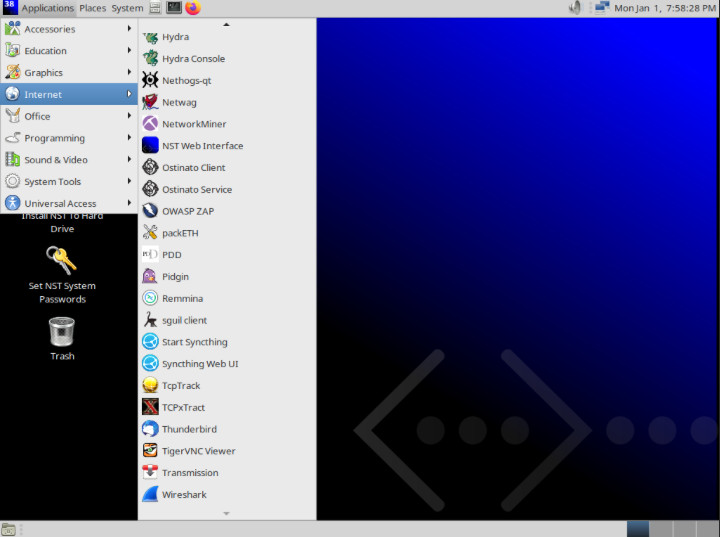Switch to second workspace in switcher
Image resolution: width=720 pixels, height=537 pixels.
coord(660,529)
